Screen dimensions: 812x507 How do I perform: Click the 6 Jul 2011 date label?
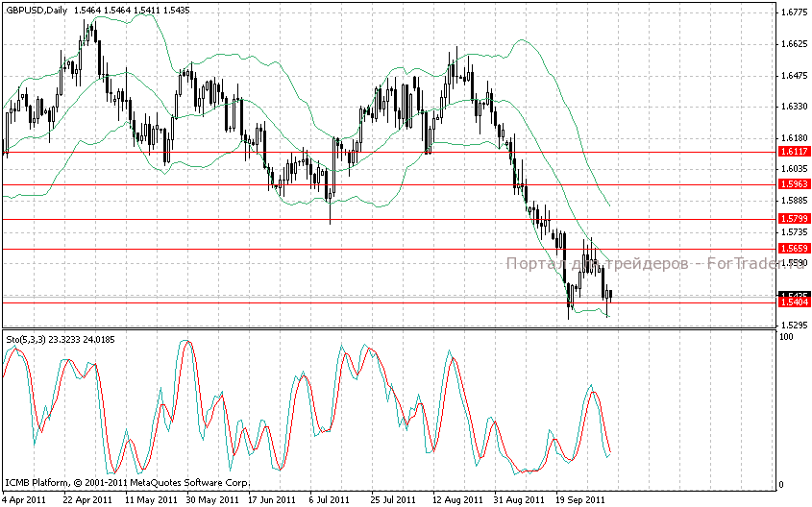coord(332,500)
